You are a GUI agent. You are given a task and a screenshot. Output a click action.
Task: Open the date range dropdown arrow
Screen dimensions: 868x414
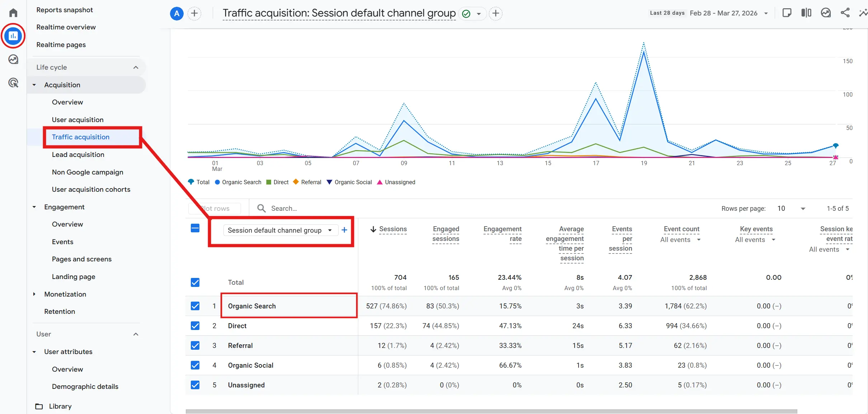(x=766, y=14)
